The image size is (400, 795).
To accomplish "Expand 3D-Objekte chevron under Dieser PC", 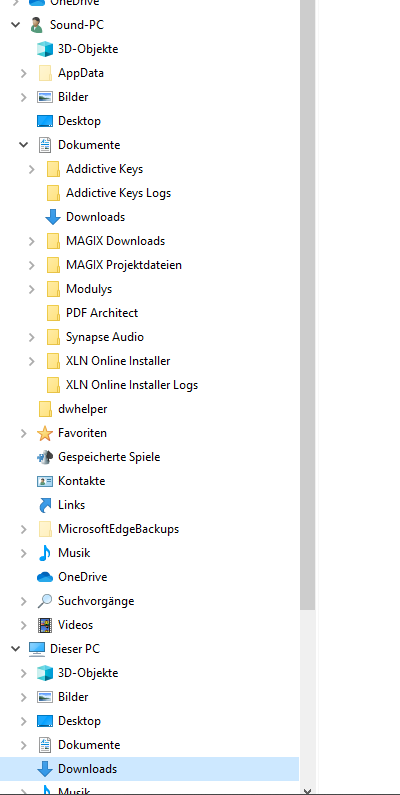I will point(24,673).
